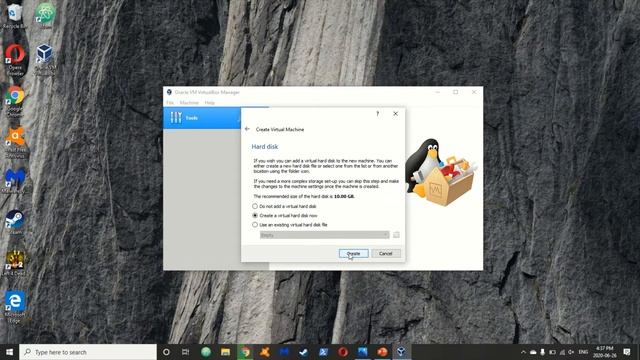Open the existing hard disk file dropdown
Image resolution: width=640 pixels, height=360 pixels.
click(x=324, y=235)
